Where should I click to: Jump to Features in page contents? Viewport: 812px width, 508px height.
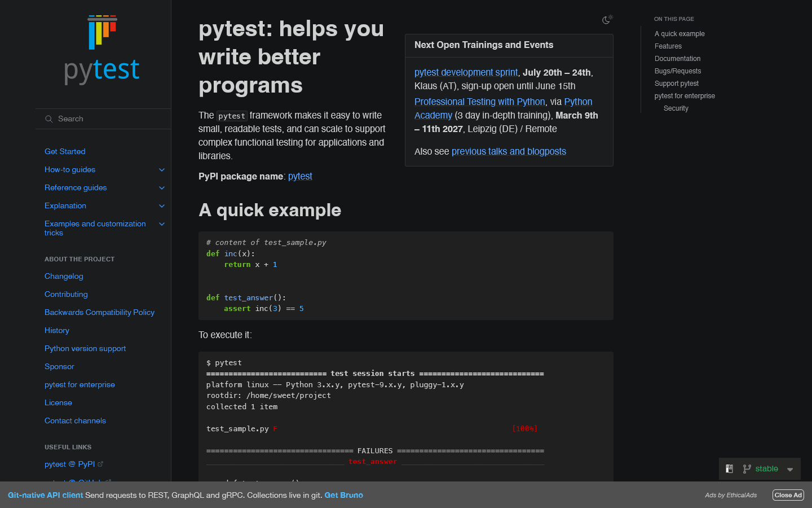click(x=668, y=46)
